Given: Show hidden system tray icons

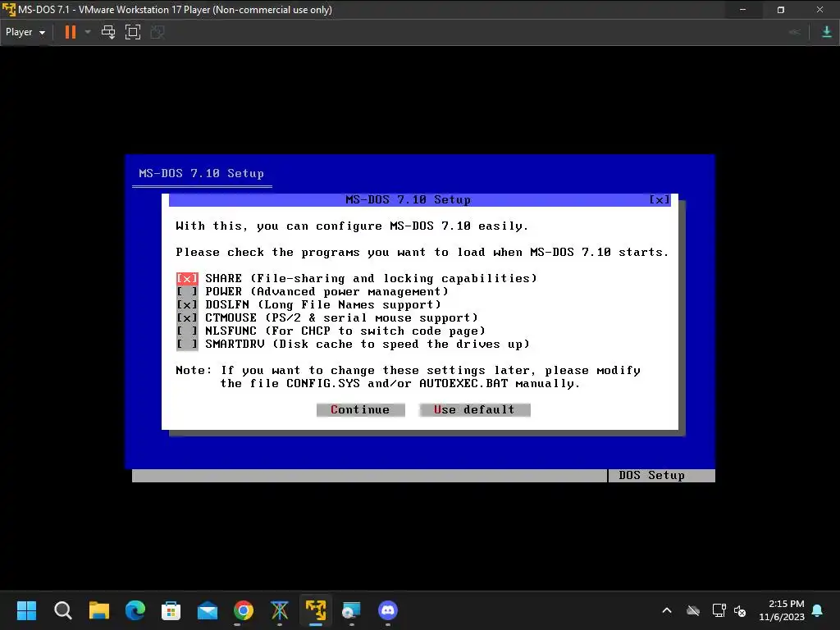Looking at the screenshot, I should pos(667,610).
